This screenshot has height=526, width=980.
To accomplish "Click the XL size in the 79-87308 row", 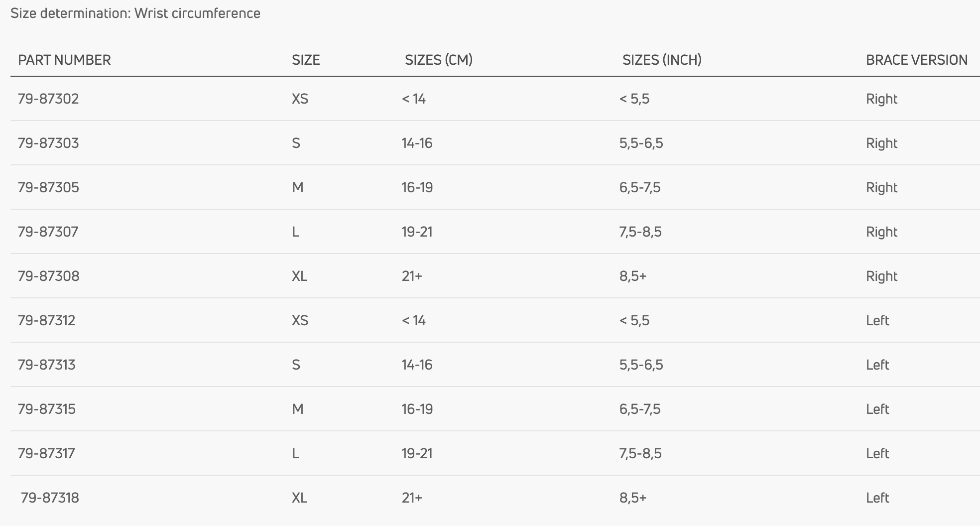I will [299, 276].
